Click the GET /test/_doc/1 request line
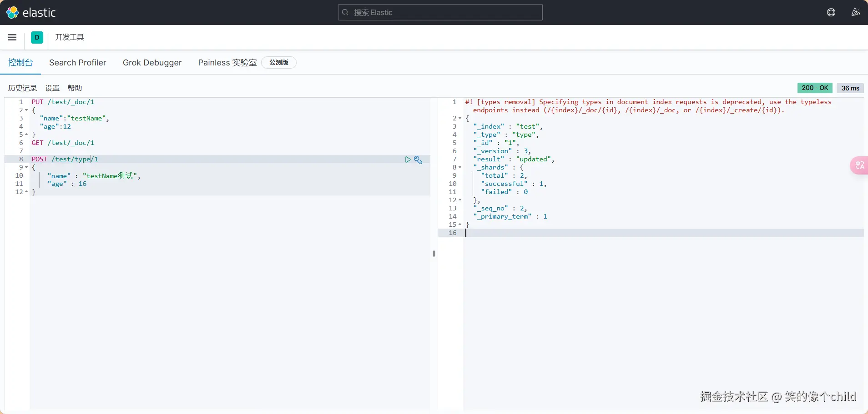Image resolution: width=868 pixels, height=414 pixels. pyautogui.click(x=63, y=143)
